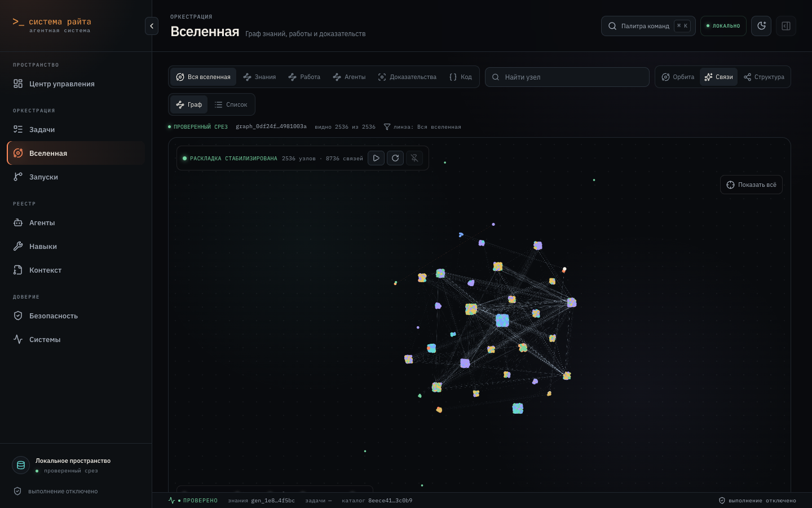Switch to Список view
The image size is (812, 508).
click(231, 104)
